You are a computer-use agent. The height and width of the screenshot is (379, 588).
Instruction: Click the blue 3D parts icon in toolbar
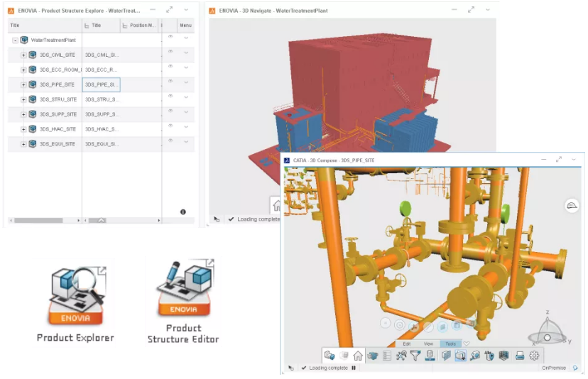(372, 356)
